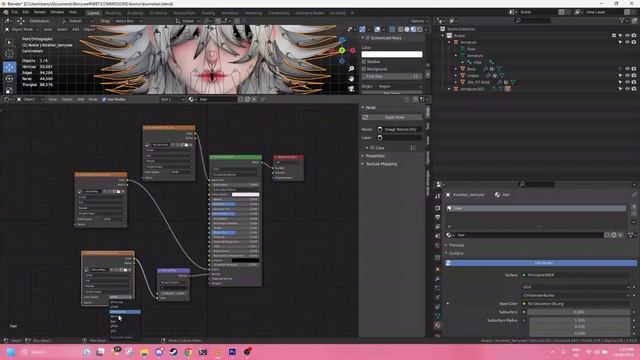
Task: Select the Rotate tool in viewport toolbar
Action: click(9, 79)
